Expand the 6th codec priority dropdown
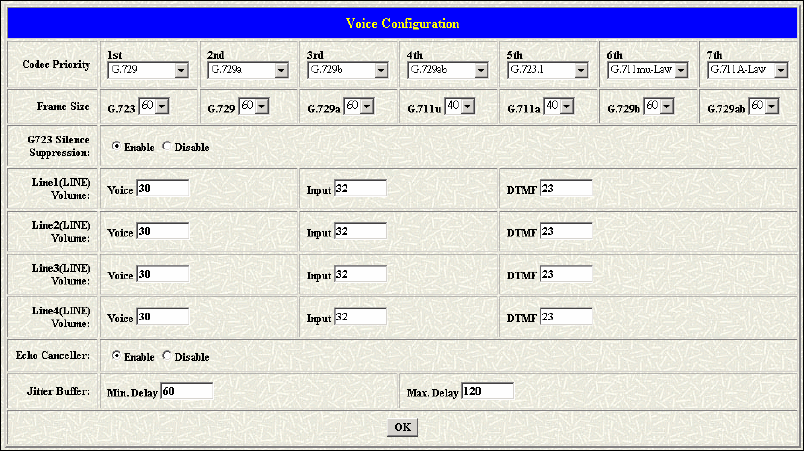Image resolution: width=804 pixels, height=451 pixels. tap(648, 71)
